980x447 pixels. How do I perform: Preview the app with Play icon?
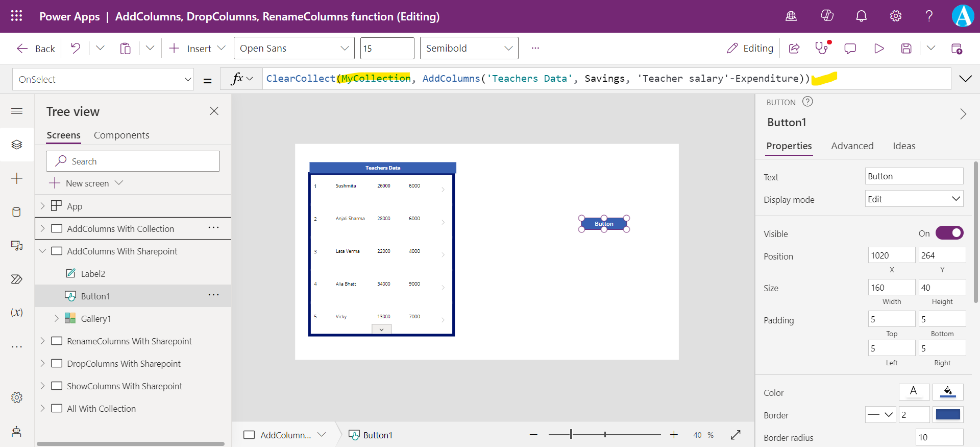878,49
